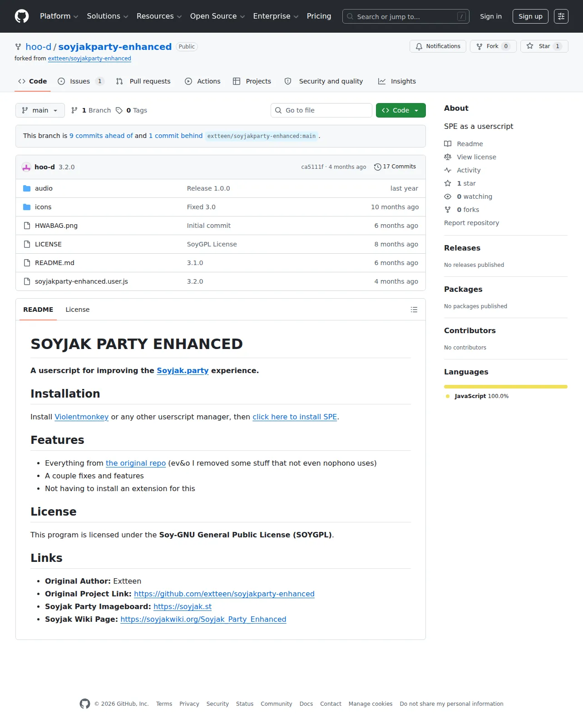Click the file icon beside soyjakparty-enhanced.user.js

27,281
